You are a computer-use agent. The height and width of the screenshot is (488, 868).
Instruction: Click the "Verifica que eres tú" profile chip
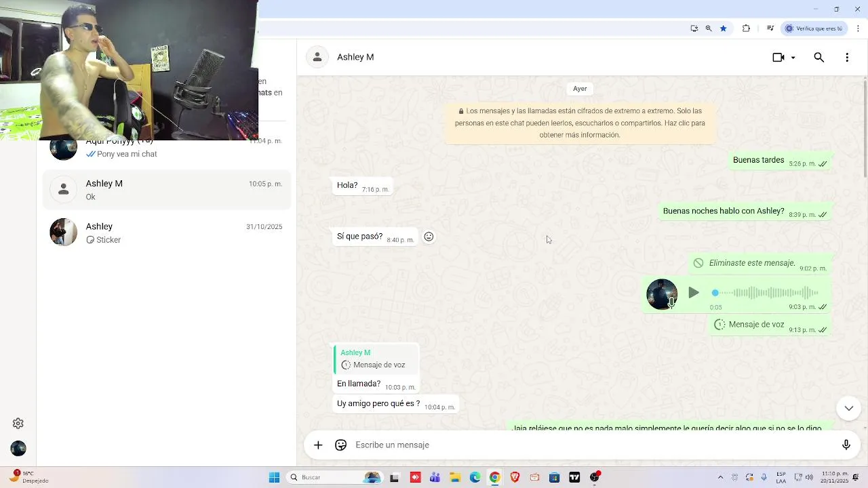(814, 28)
